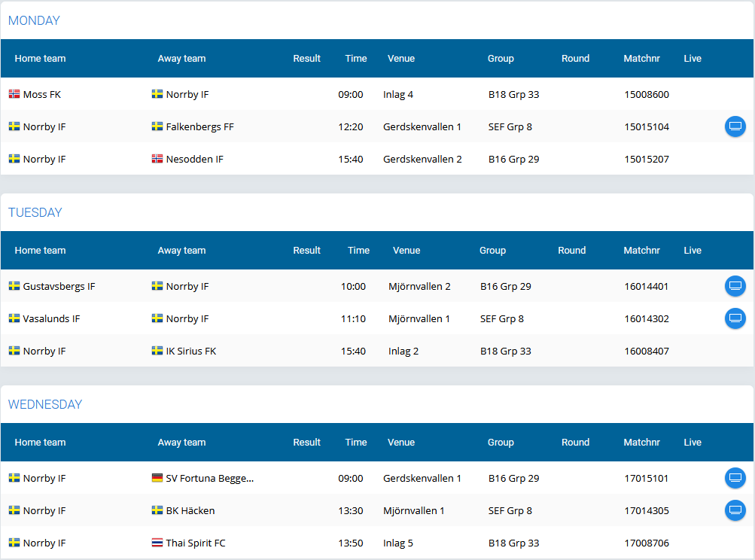Open live stream for Norrby IF vs Falkenbergs FF
This screenshot has height=560, width=755.
[x=735, y=126]
